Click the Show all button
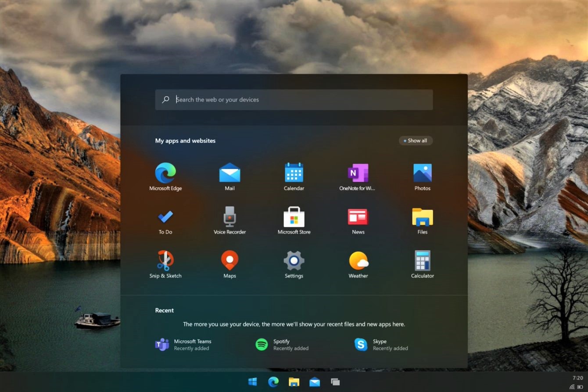The height and width of the screenshot is (392, 588). [415, 140]
